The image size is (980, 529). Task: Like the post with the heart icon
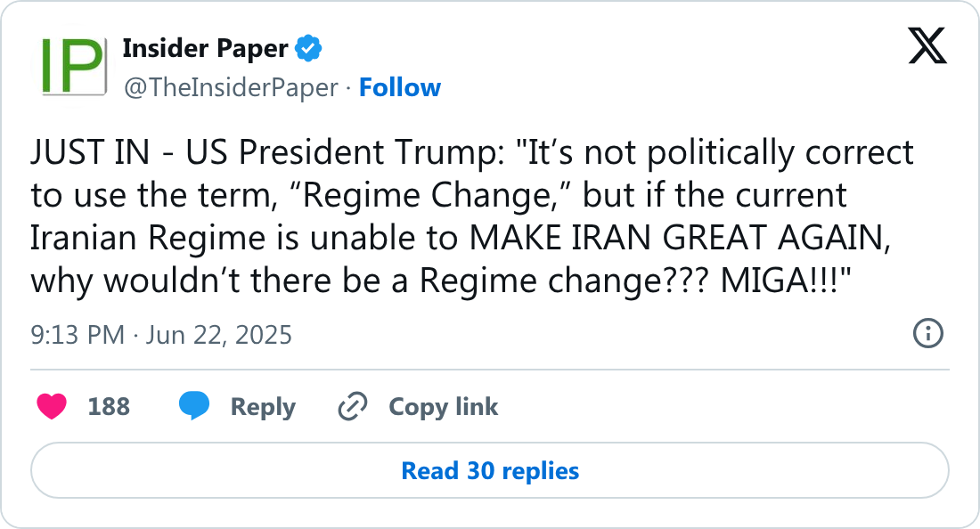coord(53,407)
